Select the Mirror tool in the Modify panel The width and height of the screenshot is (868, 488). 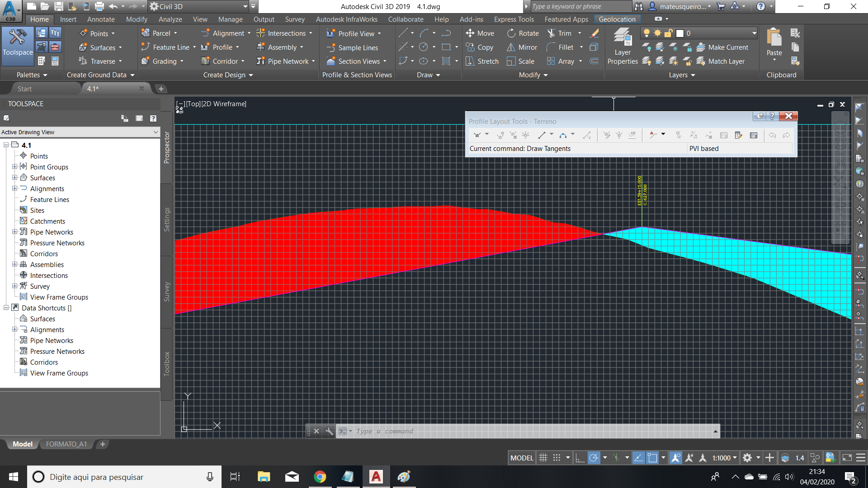[522, 47]
